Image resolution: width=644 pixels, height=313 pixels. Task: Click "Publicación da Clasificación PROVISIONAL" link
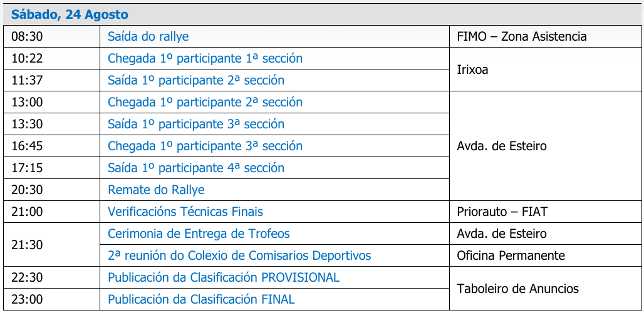point(224,277)
